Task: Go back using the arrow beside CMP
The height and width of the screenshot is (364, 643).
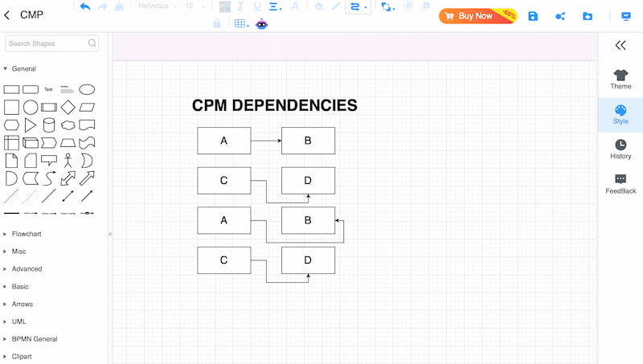Action: [x=7, y=15]
